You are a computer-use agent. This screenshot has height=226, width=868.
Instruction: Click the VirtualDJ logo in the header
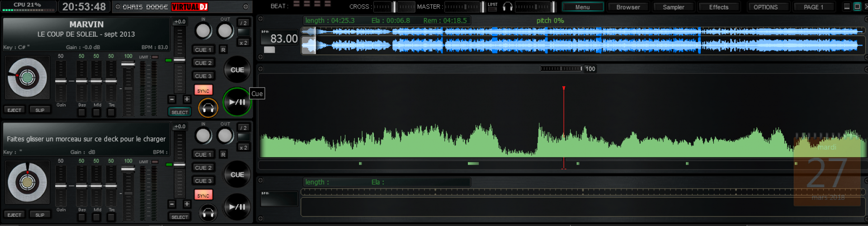[189, 7]
